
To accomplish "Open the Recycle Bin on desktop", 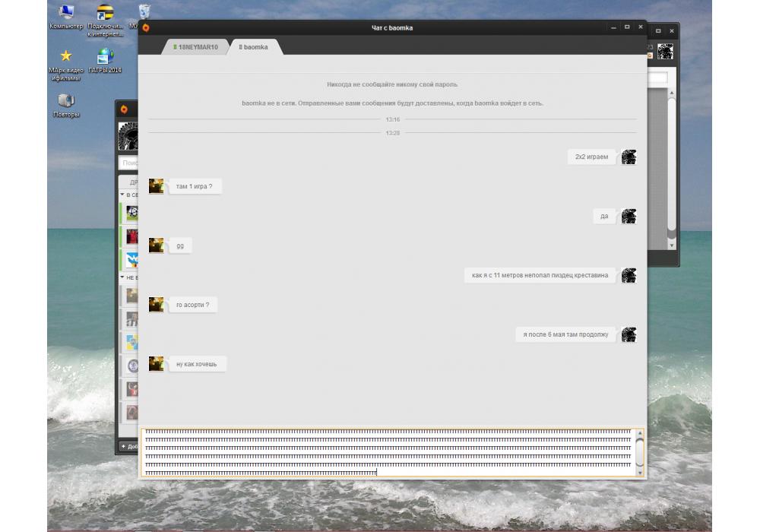I will 144,11.
